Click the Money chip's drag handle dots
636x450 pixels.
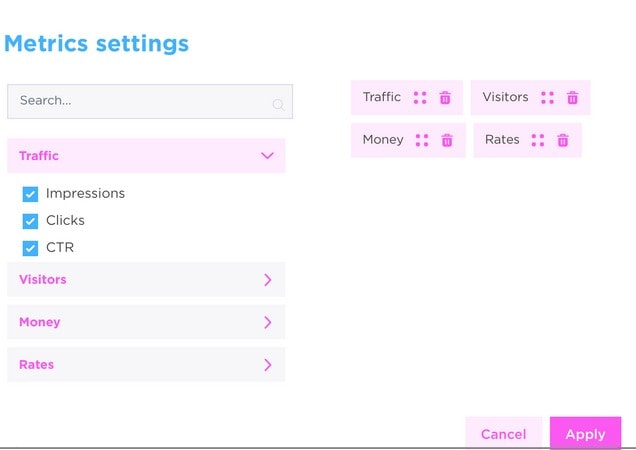pos(422,141)
